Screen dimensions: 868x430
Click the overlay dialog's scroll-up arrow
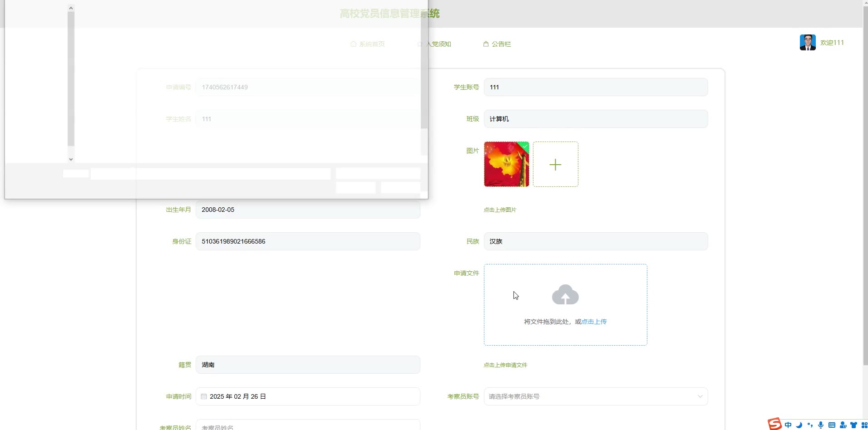71,8
